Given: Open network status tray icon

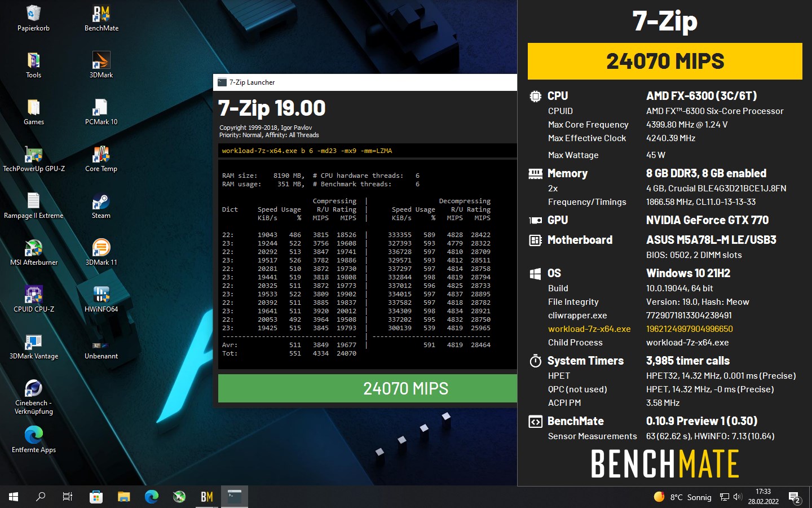Looking at the screenshot, I should pyautogui.click(x=725, y=497).
